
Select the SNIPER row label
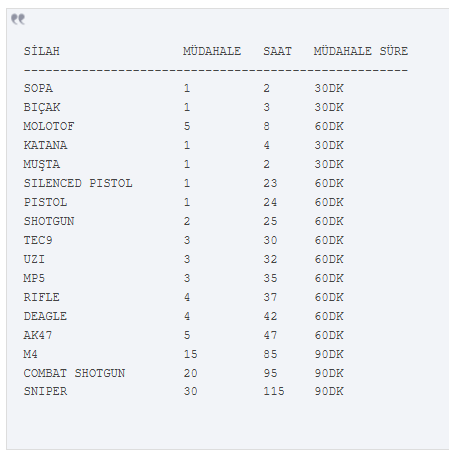tap(45, 391)
